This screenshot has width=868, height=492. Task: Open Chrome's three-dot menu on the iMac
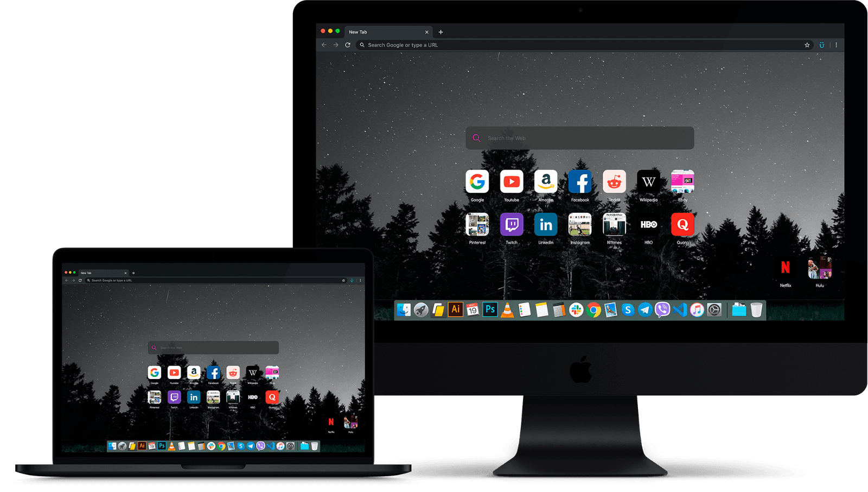pyautogui.click(x=836, y=45)
